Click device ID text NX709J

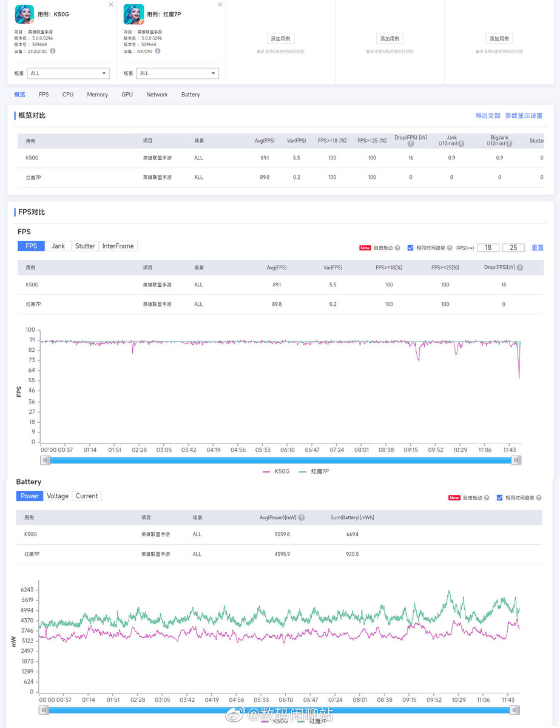point(144,51)
